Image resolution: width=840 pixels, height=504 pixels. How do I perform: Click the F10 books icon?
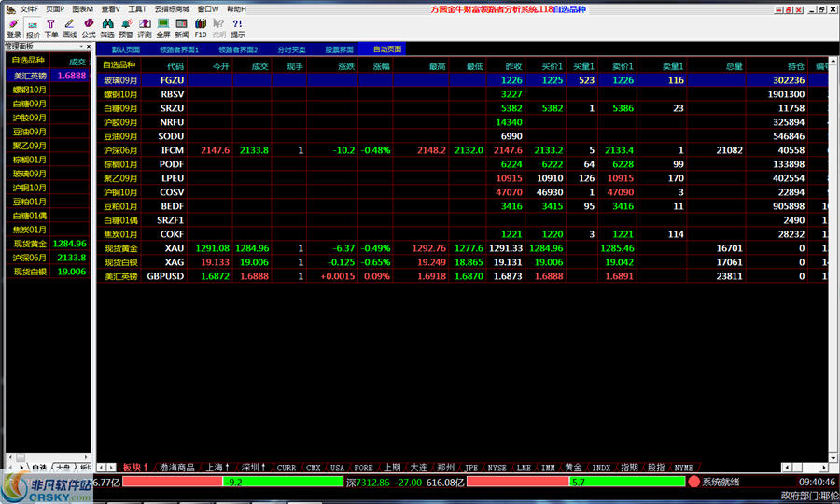coord(201,27)
